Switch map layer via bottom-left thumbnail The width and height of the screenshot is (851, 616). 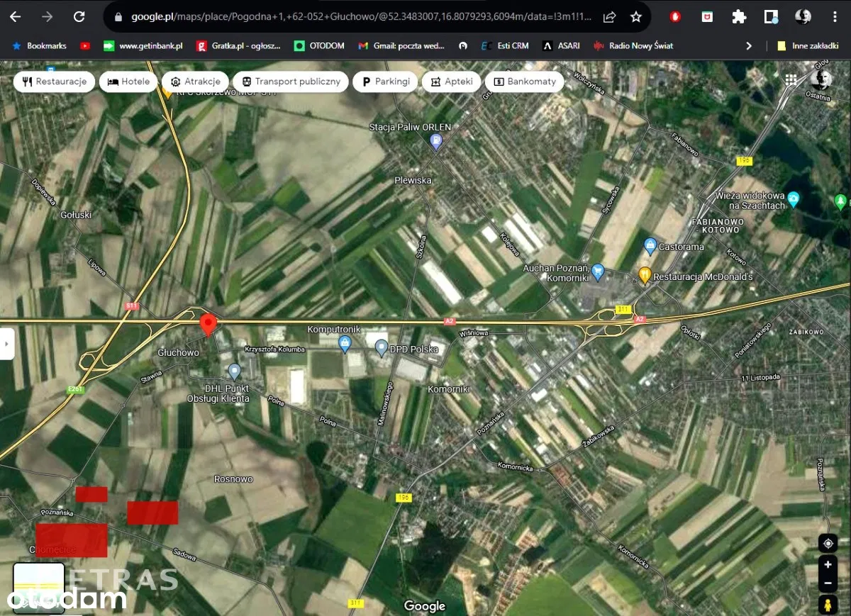click(38, 588)
